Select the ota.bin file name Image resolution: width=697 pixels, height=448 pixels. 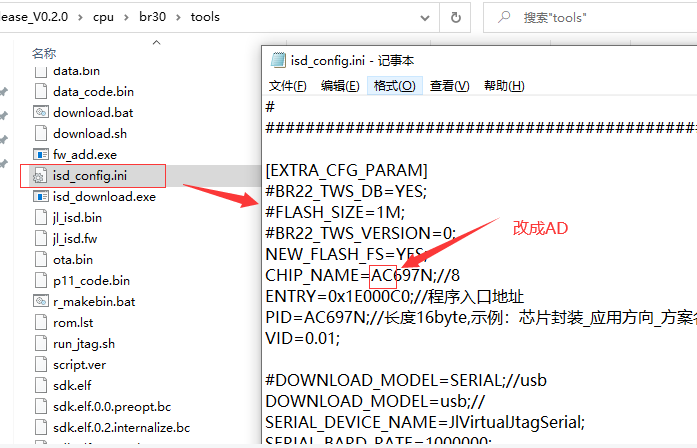tap(73, 260)
